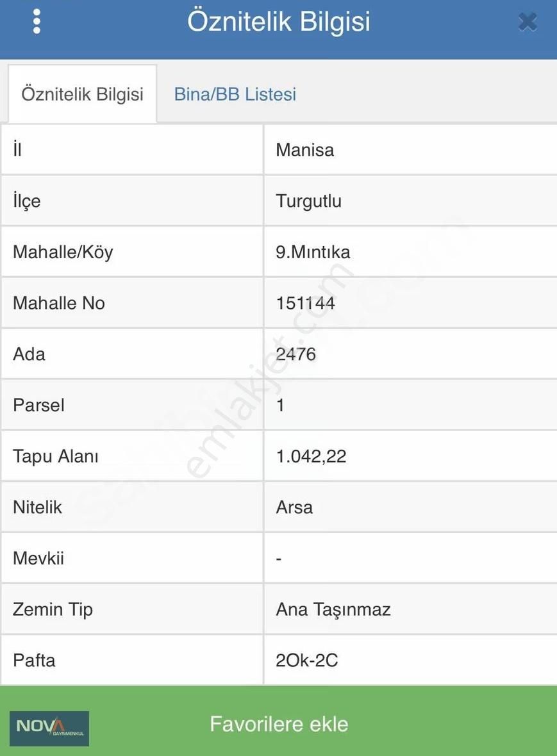Open the three-dot options menu
The height and width of the screenshot is (756, 557).
(x=37, y=22)
